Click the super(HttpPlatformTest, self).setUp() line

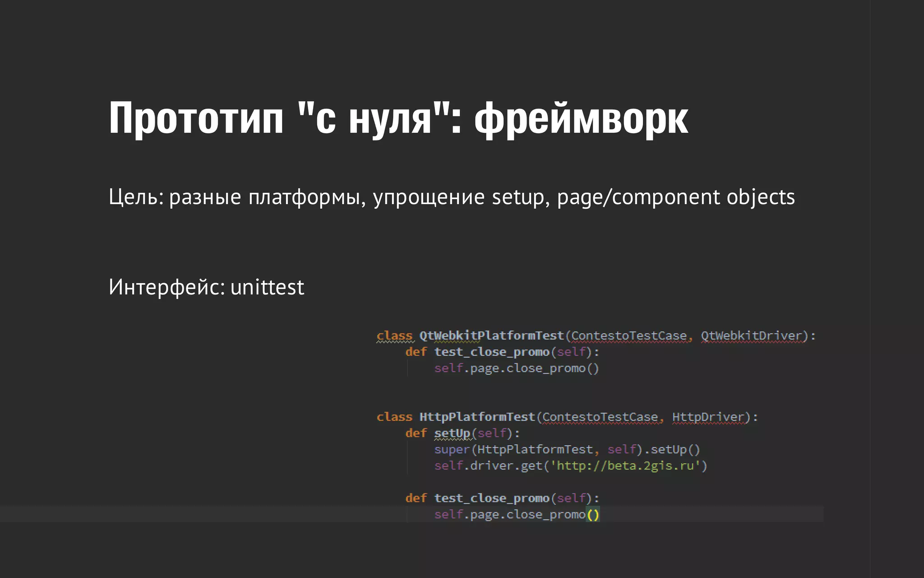[567, 449]
